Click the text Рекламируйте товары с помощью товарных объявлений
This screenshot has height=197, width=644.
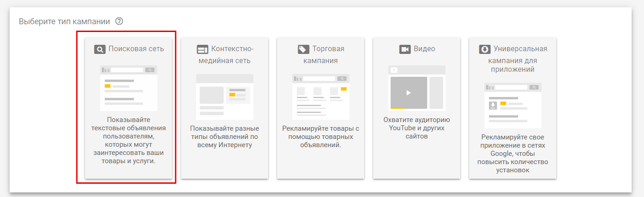coord(321,137)
